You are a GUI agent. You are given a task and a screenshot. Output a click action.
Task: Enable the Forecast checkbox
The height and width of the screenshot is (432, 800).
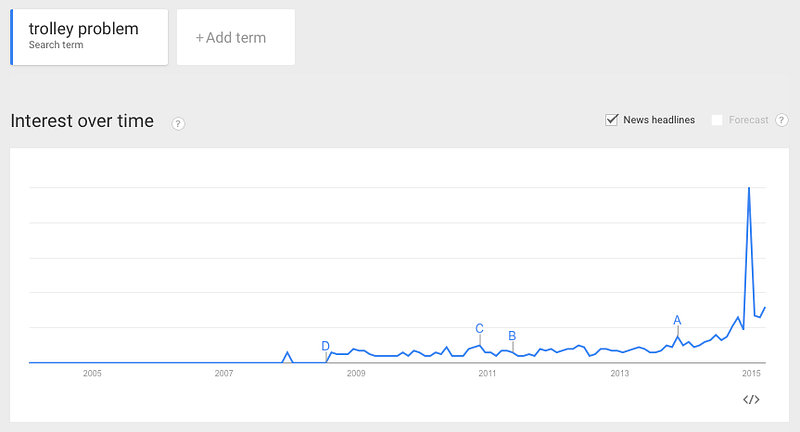[717, 120]
